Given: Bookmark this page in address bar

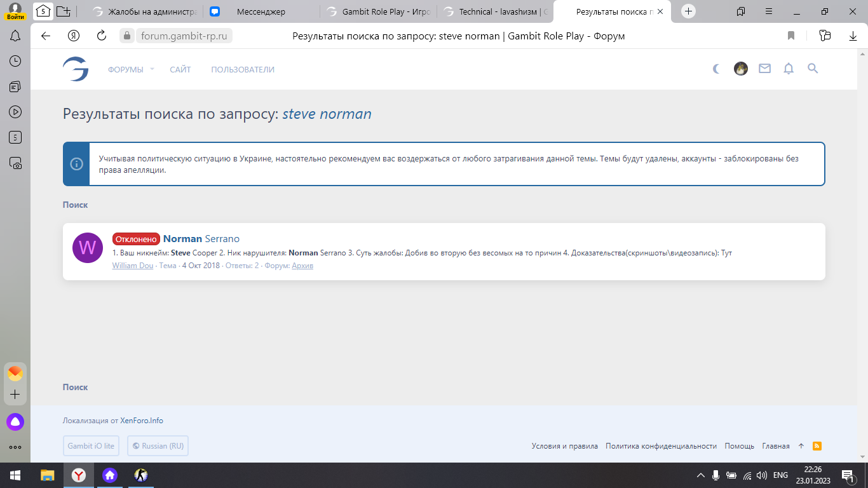Looking at the screenshot, I should pos(791,36).
